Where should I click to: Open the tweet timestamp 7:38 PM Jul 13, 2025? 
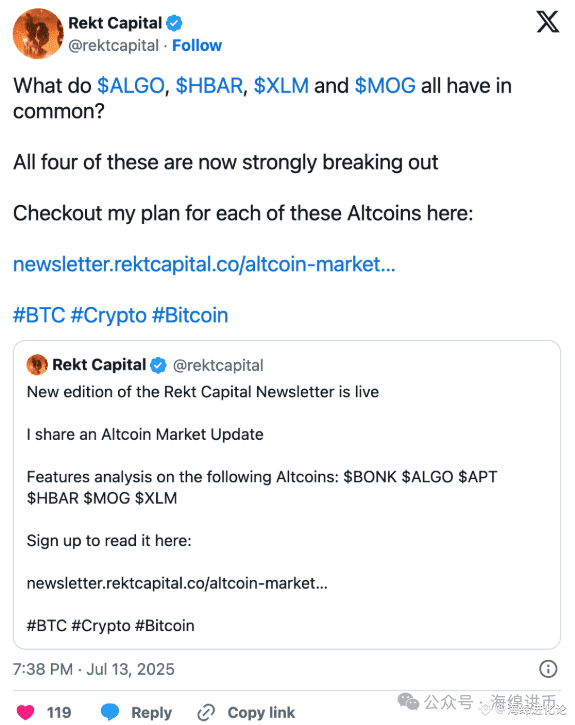[94, 669]
